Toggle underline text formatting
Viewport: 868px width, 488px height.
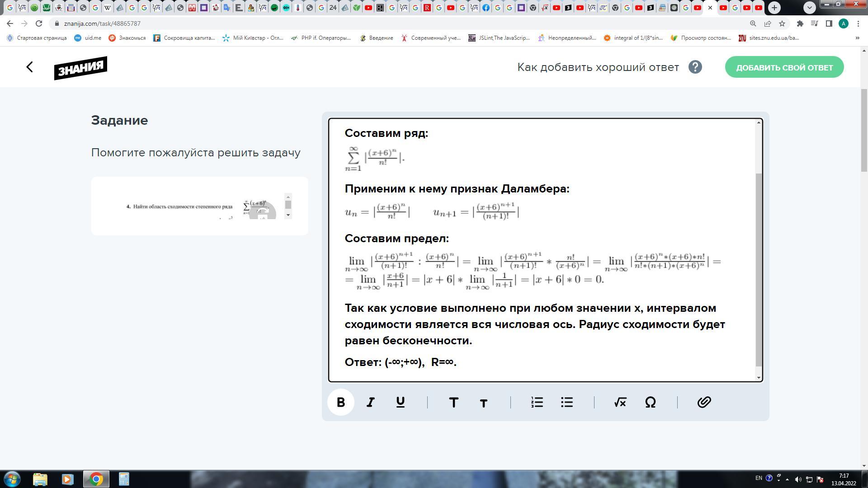pos(400,402)
